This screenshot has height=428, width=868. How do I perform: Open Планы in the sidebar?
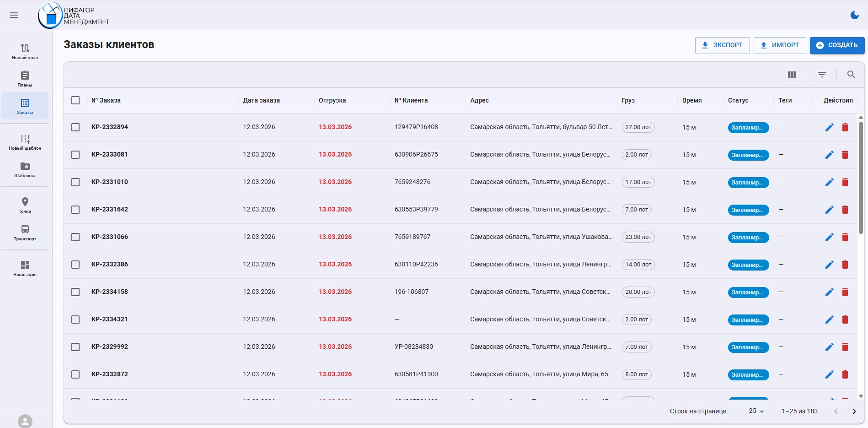[x=25, y=79]
